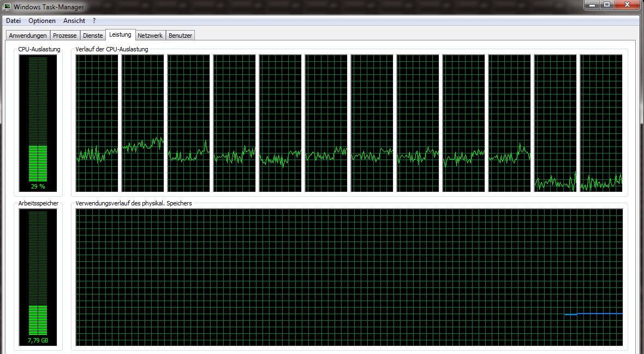Click the physical memory usage history graph
The image size is (644, 354).
349,278
